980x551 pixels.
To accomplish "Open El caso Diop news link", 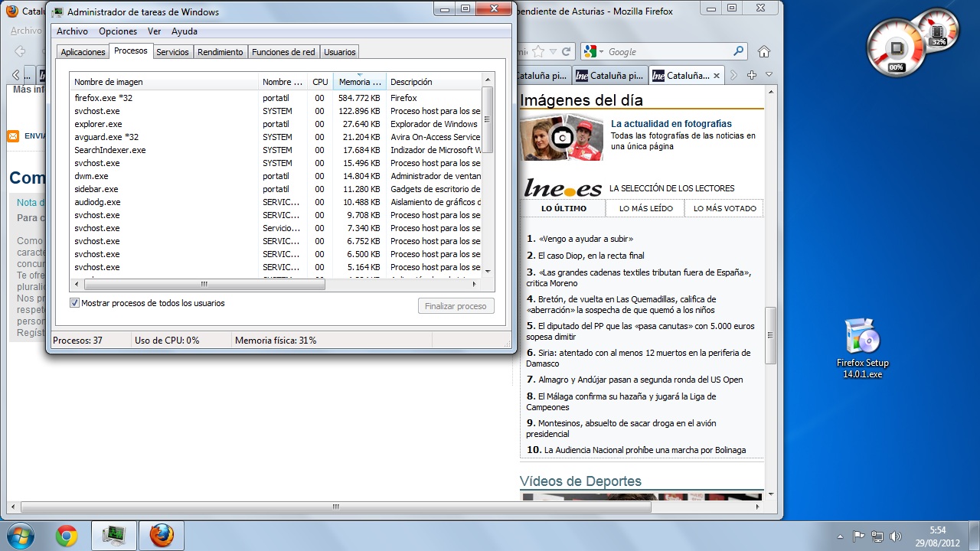I will (591, 256).
